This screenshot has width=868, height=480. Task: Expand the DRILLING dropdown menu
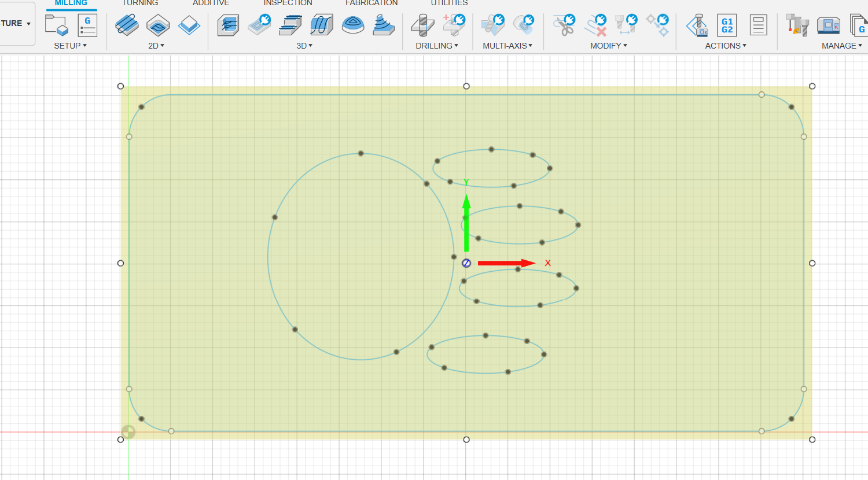[437, 46]
